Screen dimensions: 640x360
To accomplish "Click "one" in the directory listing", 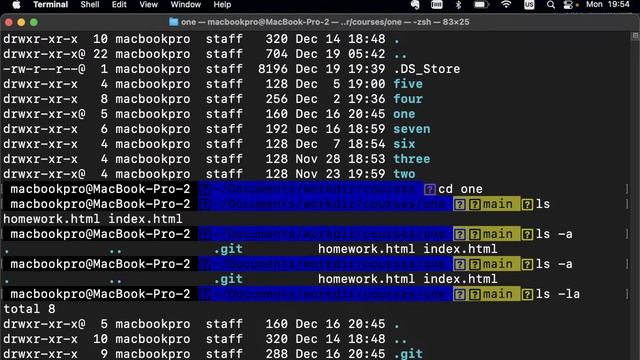I will pos(404,114).
